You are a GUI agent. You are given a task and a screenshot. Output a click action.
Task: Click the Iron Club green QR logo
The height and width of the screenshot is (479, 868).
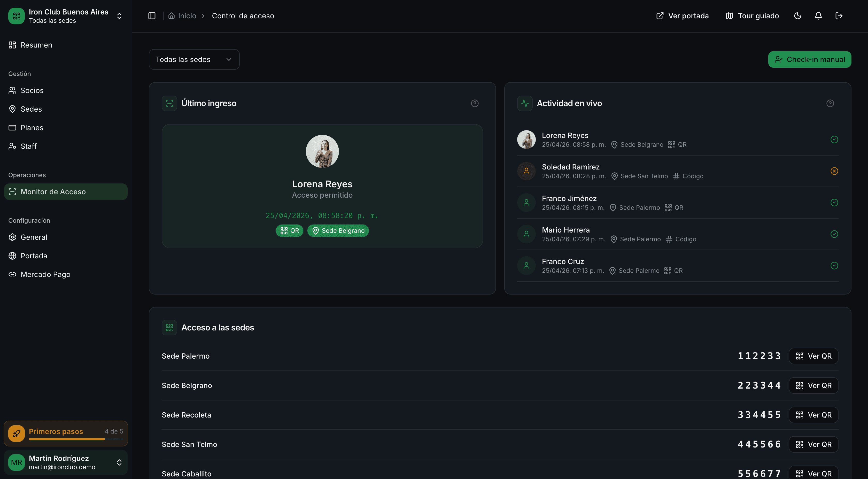[x=16, y=16]
